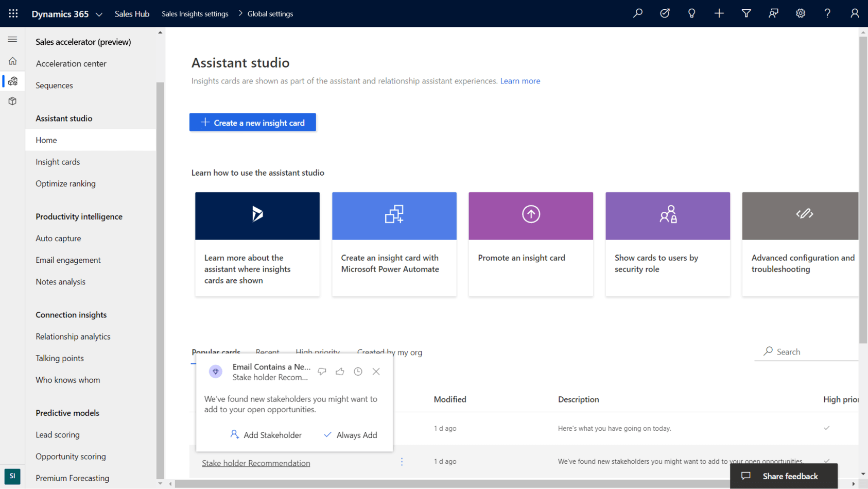This screenshot has width=868, height=489.
Task: Expand the Dynamics 365 app switcher chevron
Action: 99,14
